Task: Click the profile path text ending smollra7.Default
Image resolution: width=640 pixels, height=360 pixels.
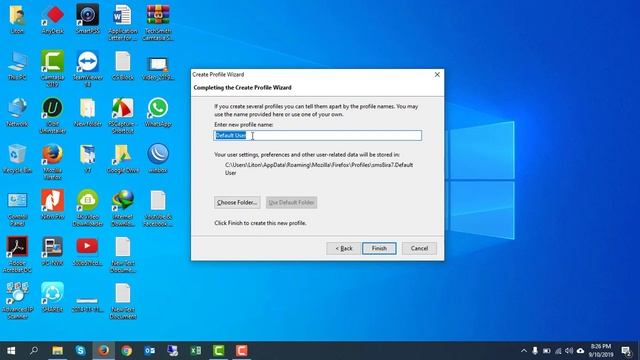Action: click(319, 165)
